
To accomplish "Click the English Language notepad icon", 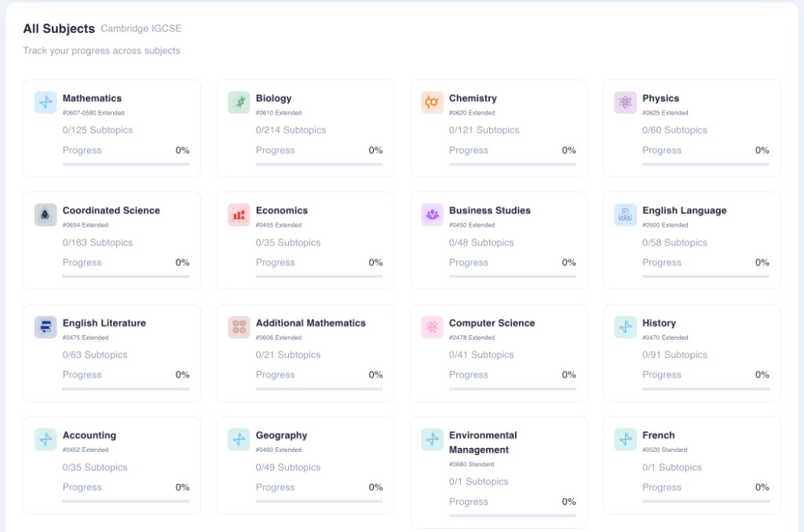I will (624, 214).
